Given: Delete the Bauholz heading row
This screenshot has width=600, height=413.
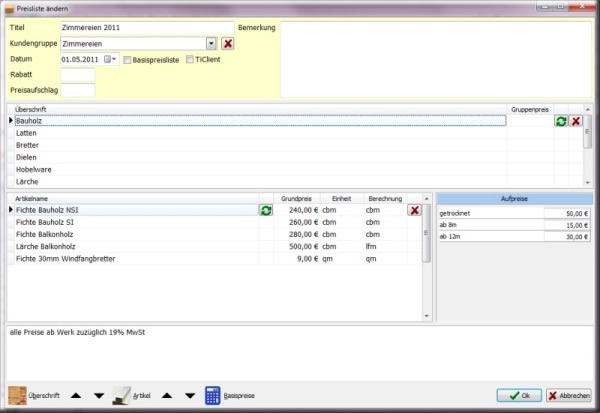Looking at the screenshot, I should (x=576, y=121).
